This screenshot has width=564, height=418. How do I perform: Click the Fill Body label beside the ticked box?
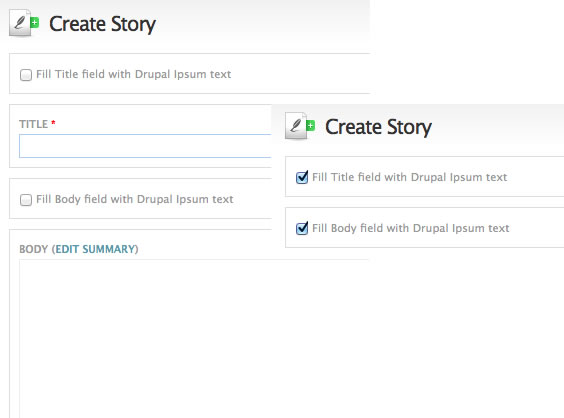point(410,228)
